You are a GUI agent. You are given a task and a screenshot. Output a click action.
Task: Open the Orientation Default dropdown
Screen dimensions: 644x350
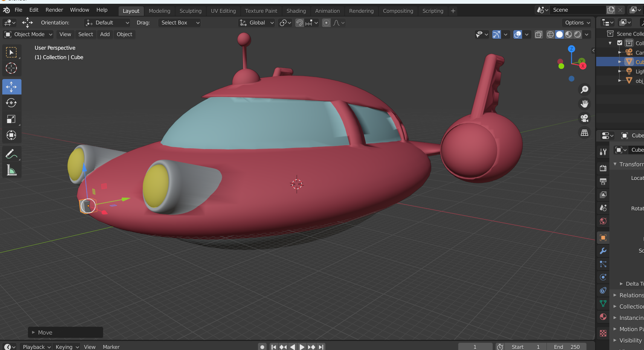tap(107, 23)
